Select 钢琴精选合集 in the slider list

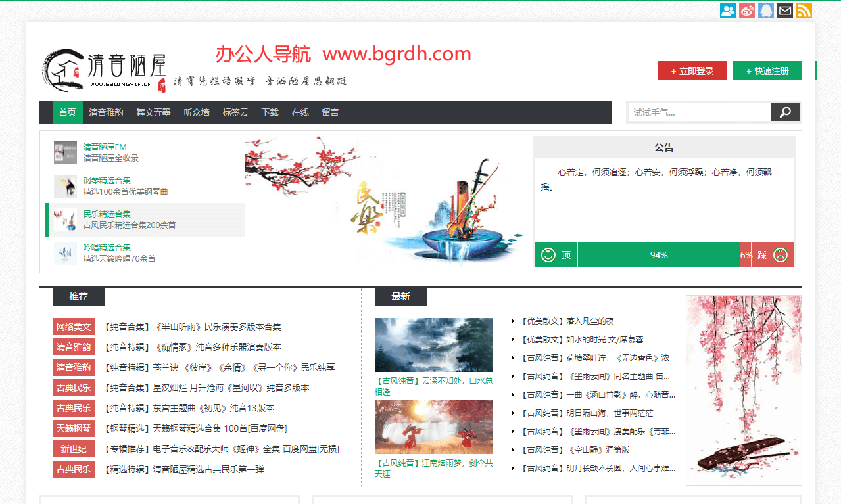107,181
